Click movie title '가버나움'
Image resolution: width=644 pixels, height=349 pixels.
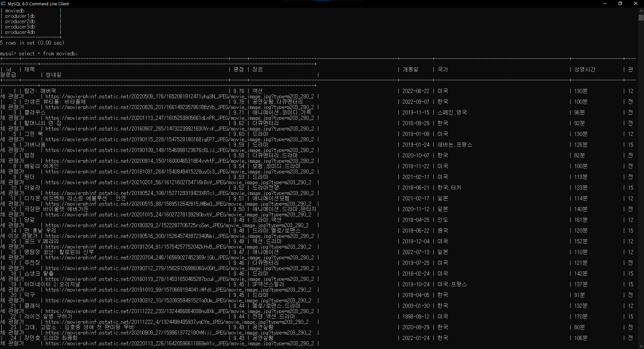35,145
